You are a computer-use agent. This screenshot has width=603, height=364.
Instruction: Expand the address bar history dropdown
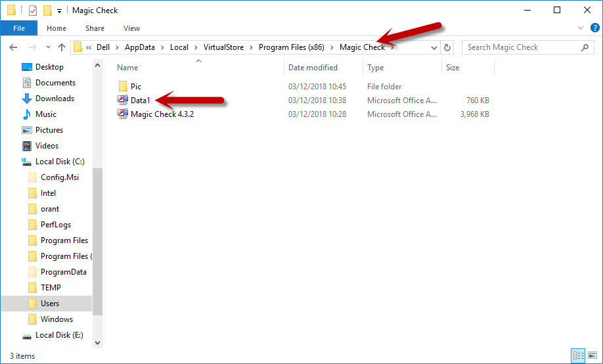pos(434,47)
